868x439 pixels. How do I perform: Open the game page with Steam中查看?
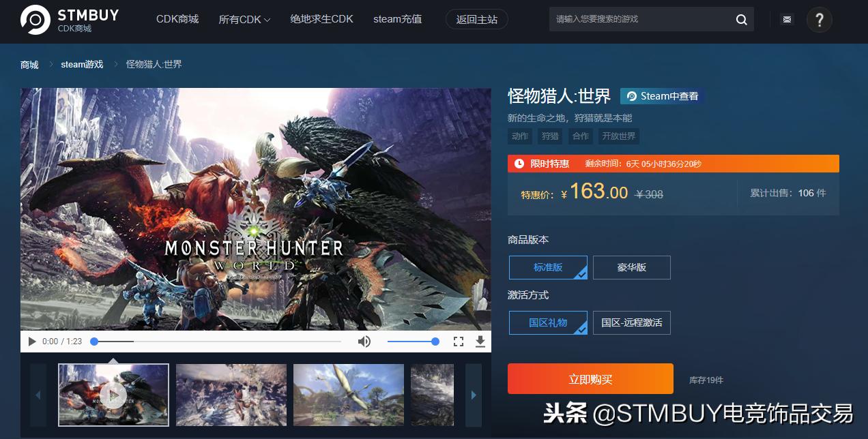coord(661,96)
